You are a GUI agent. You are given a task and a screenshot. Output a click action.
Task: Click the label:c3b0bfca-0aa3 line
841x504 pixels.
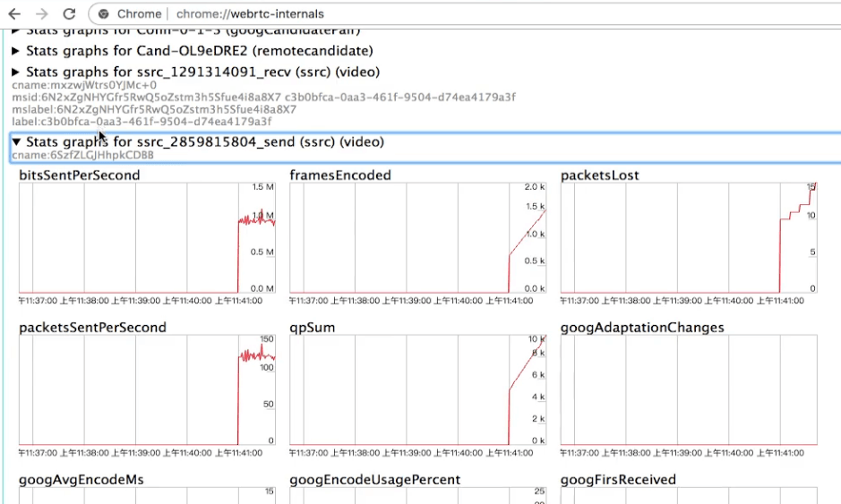[x=142, y=122]
